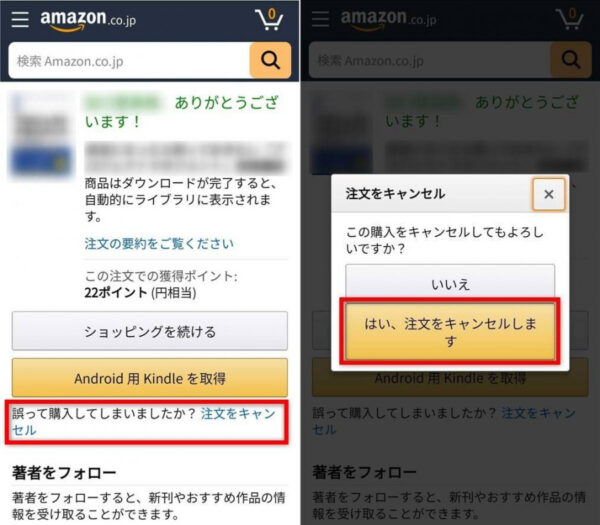Open the 注文をキャンセル link on left
The image size is (600, 525).
pyautogui.click(x=143, y=422)
